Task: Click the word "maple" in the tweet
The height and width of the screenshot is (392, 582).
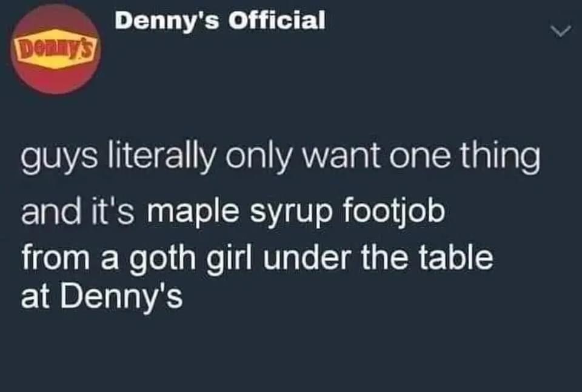Action: (x=193, y=213)
